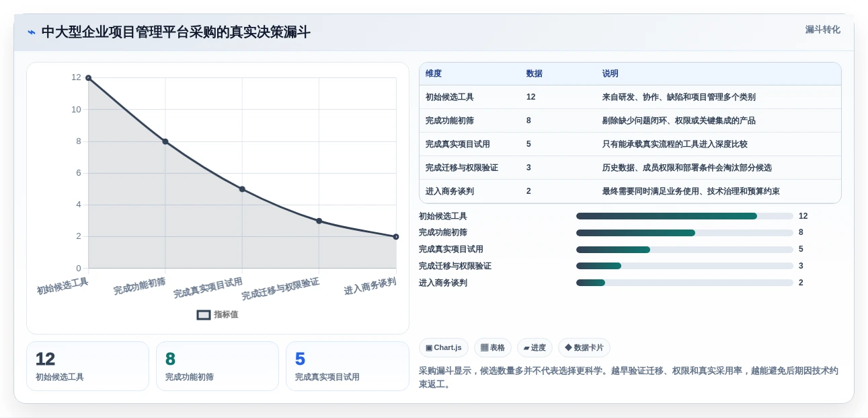Click the 完成迁移与权限验证 progress bar

[x=684, y=266]
